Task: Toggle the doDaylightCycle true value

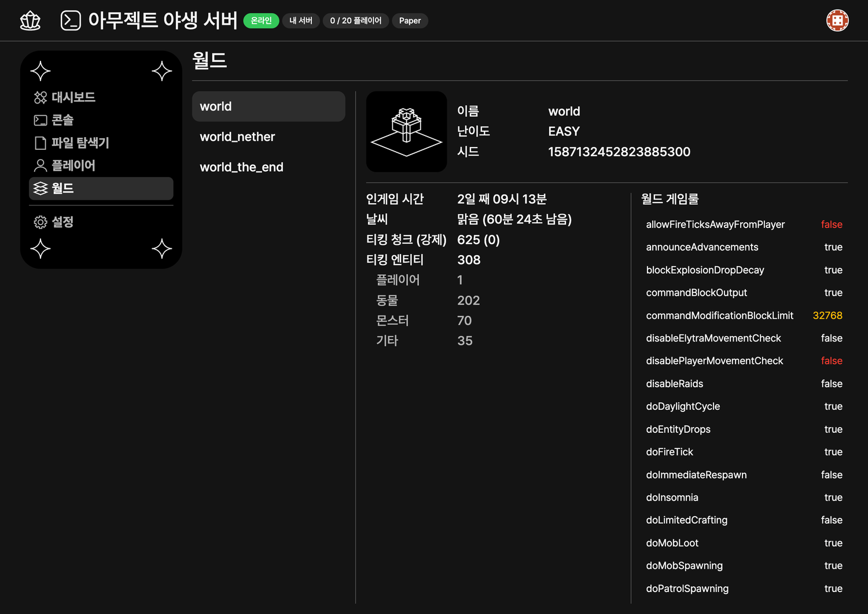Action: (833, 406)
